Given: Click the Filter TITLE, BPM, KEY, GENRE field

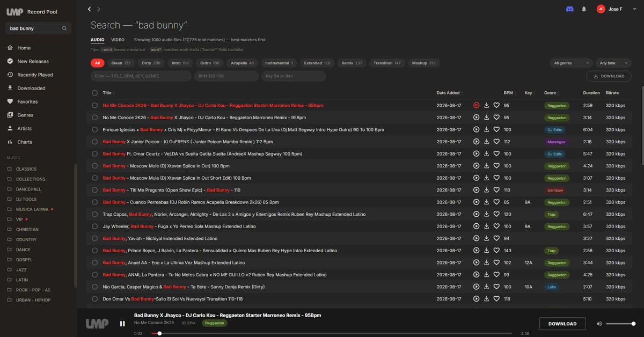Looking at the screenshot, I should pos(141,76).
